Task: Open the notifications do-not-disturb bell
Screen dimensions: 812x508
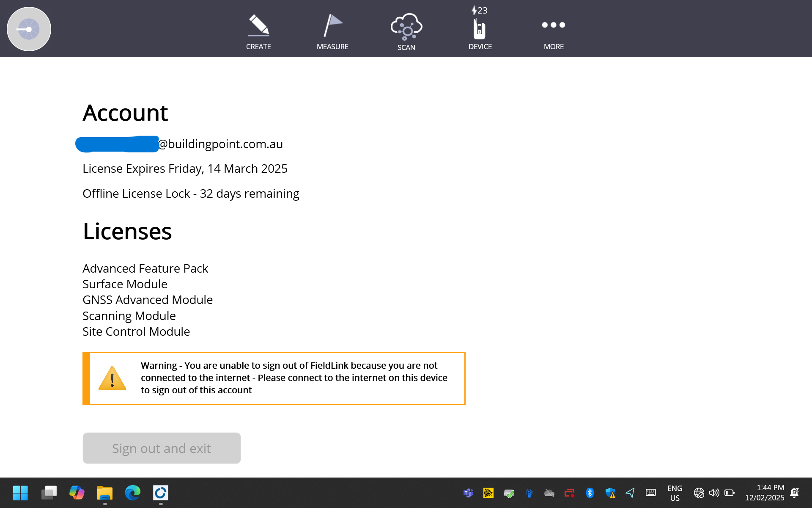Action: [x=795, y=493]
